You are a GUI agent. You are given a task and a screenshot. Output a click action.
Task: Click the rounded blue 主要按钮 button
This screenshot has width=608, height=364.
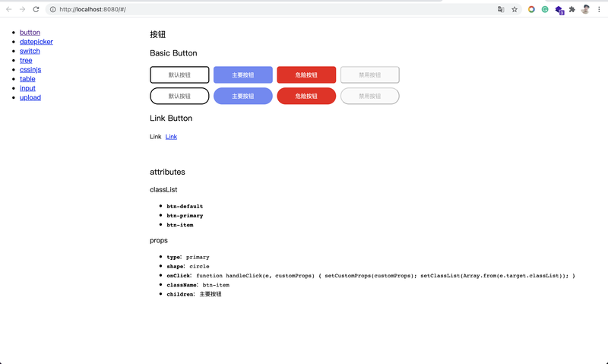click(x=243, y=97)
